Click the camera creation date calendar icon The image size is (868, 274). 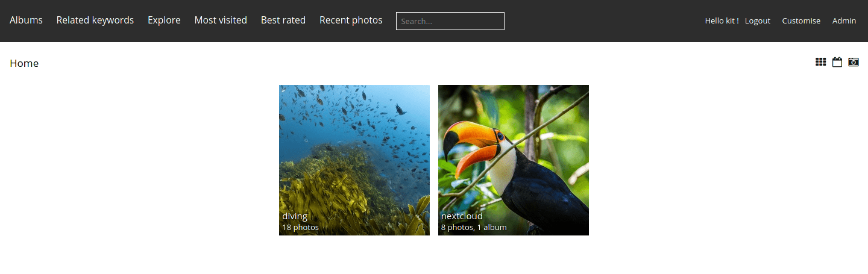pyautogui.click(x=854, y=62)
